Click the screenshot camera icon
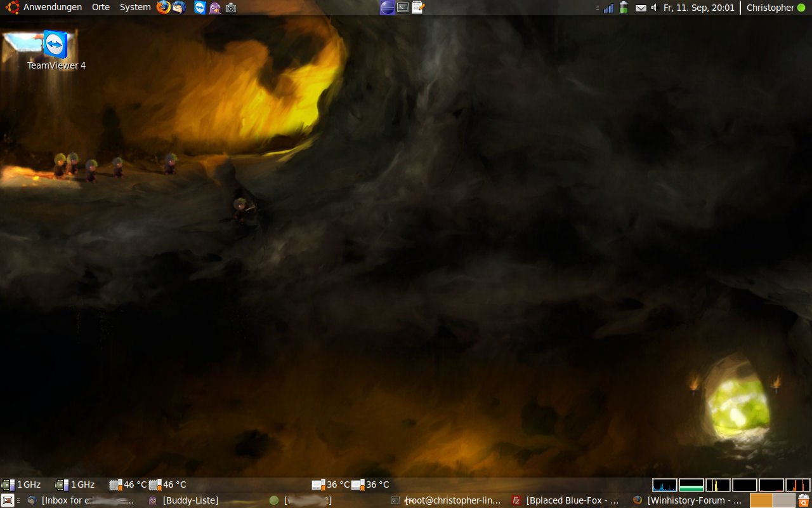This screenshot has height=508, width=812. click(231, 8)
